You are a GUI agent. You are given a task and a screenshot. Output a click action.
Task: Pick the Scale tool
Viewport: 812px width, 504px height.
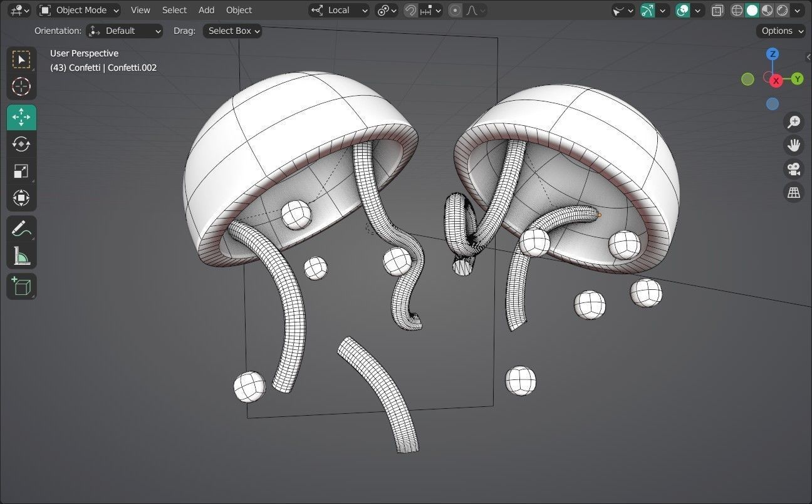coord(21,171)
